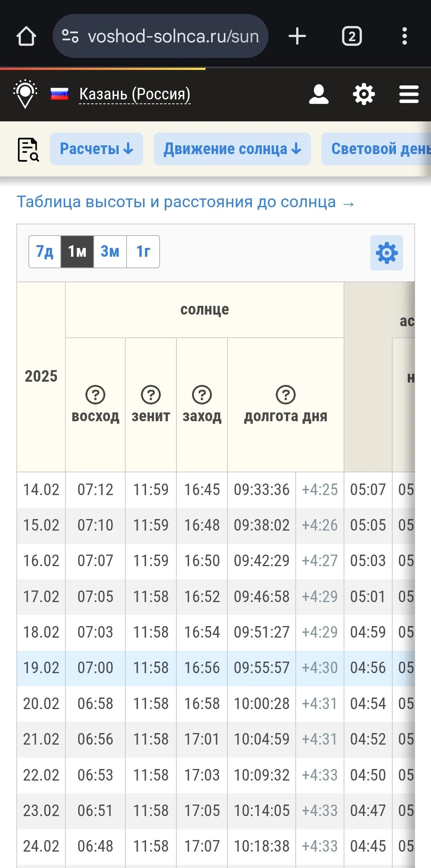
Task: Tap the browser home icon
Action: pos(26,36)
